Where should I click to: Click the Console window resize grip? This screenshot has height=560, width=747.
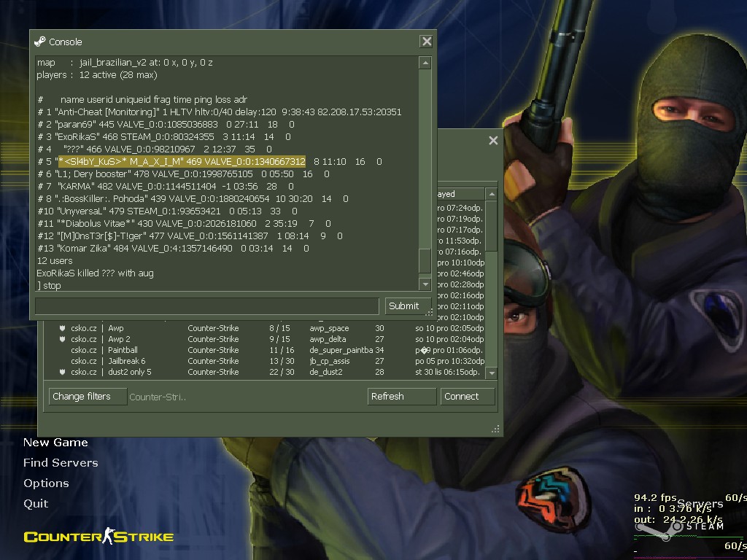click(429, 312)
